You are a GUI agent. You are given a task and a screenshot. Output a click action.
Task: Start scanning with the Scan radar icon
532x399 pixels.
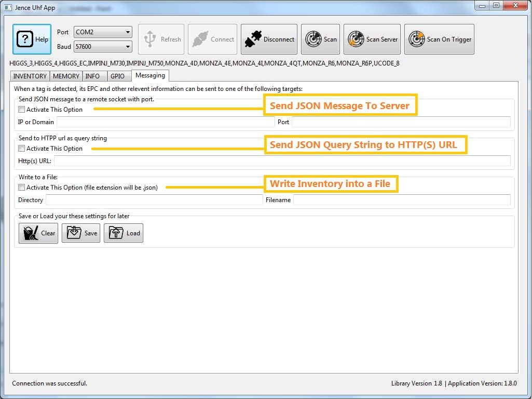click(x=312, y=39)
